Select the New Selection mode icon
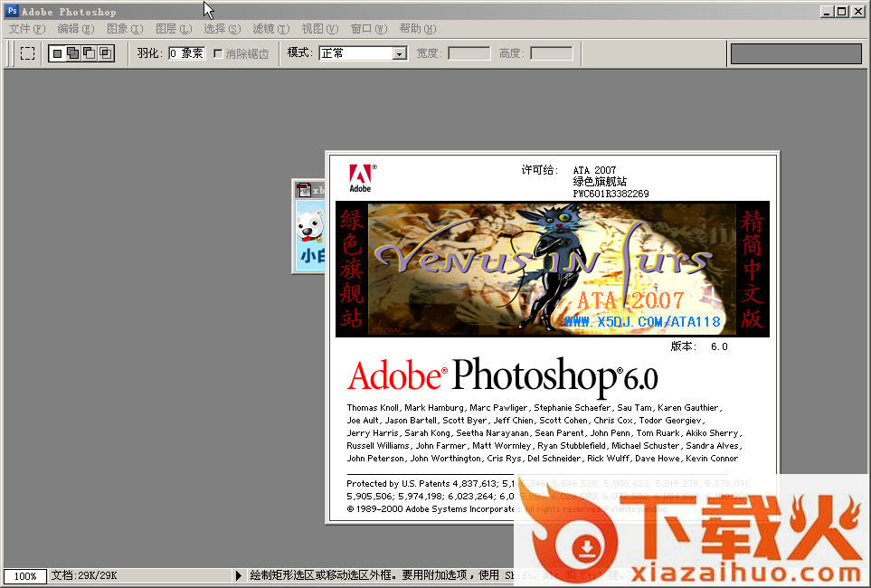Screen dimensions: 871x588 [x=57, y=53]
